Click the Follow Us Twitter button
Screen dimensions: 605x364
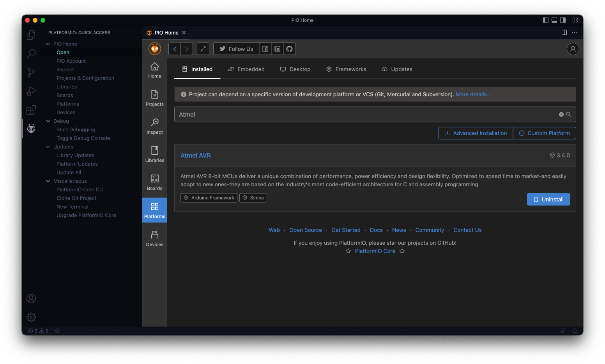236,49
